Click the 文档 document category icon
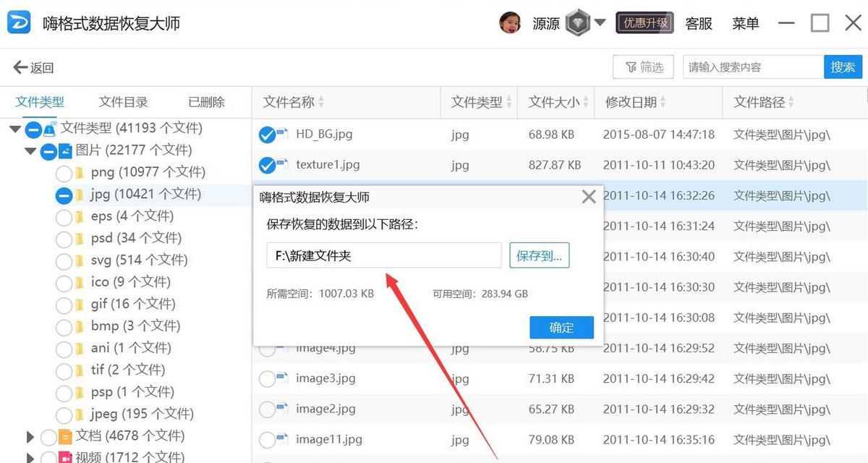 pyautogui.click(x=65, y=437)
